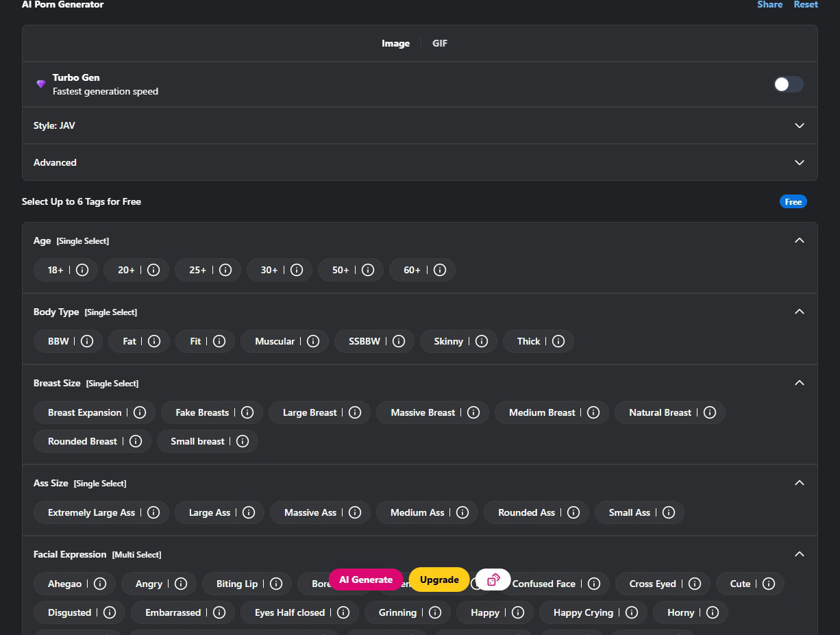This screenshot has height=635, width=840.
Task: Click the Reset link
Action: tap(806, 5)
